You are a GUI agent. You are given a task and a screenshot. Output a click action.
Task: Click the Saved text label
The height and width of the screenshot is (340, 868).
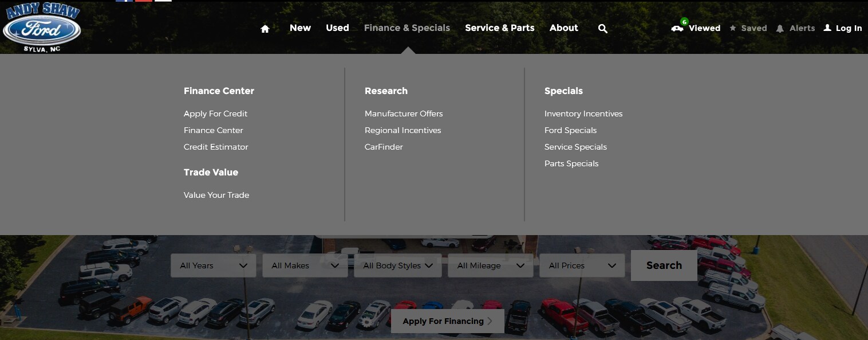[754, 28]
